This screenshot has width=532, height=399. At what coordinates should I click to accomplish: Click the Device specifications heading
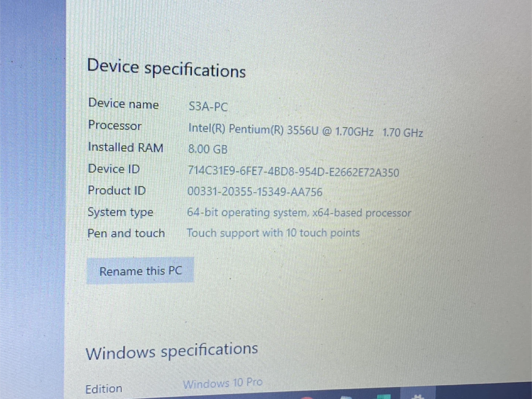166,68
